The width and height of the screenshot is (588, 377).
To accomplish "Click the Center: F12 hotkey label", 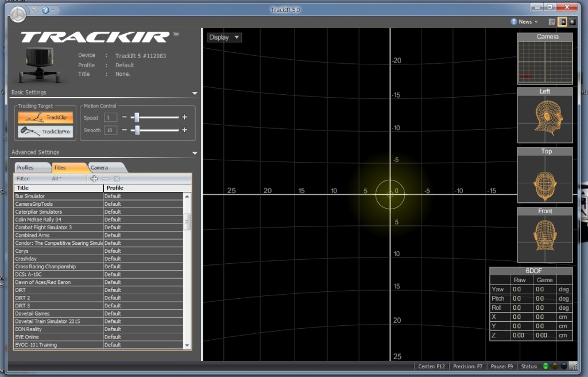I will pyautogui.click(x=431, y=367).
